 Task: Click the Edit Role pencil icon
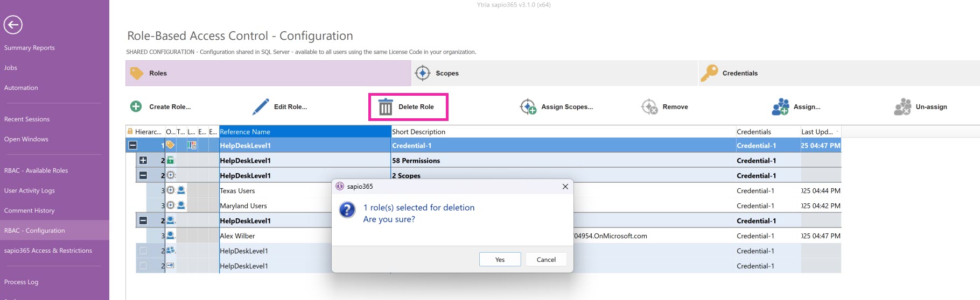[261, 106]
